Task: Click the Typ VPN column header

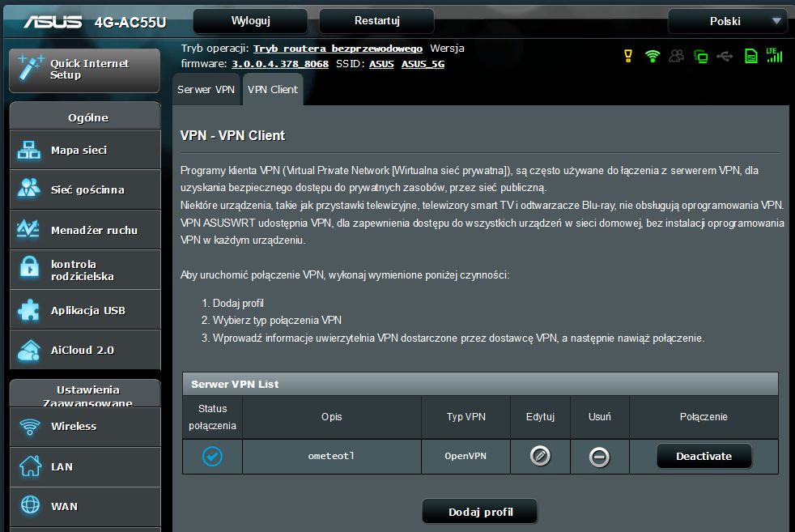Action: [x=466, y=417]
